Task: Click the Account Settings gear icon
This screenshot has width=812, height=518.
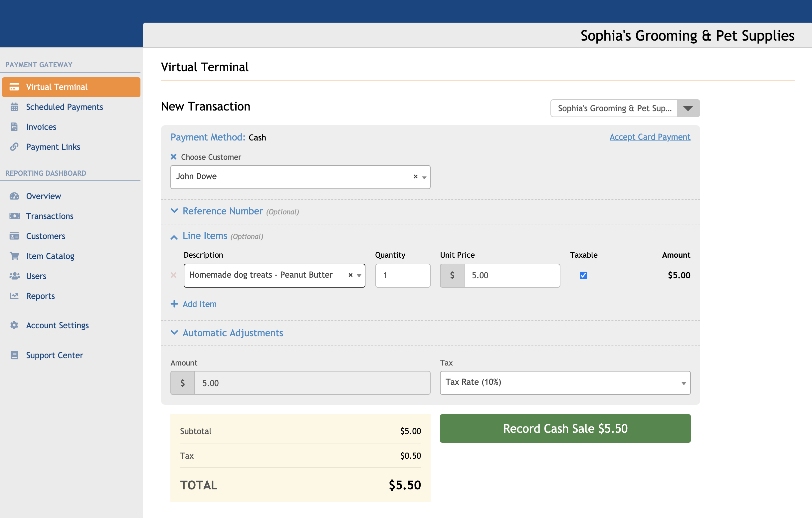Action: tap(14, 325)
